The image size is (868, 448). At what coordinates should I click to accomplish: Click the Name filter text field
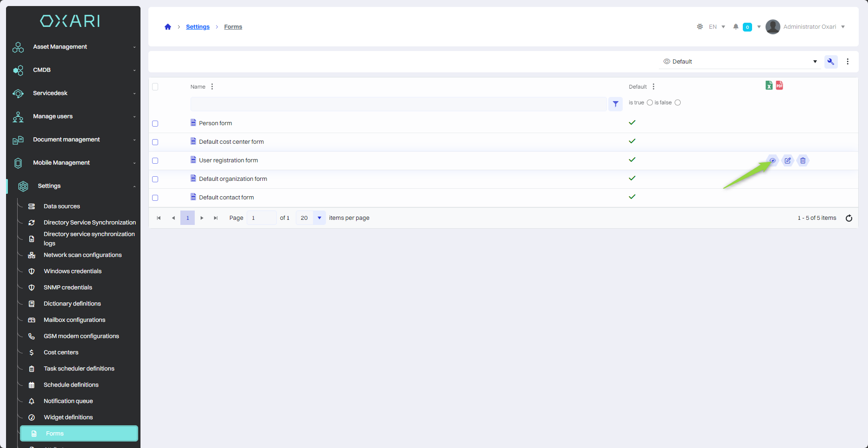pos(398,104)
